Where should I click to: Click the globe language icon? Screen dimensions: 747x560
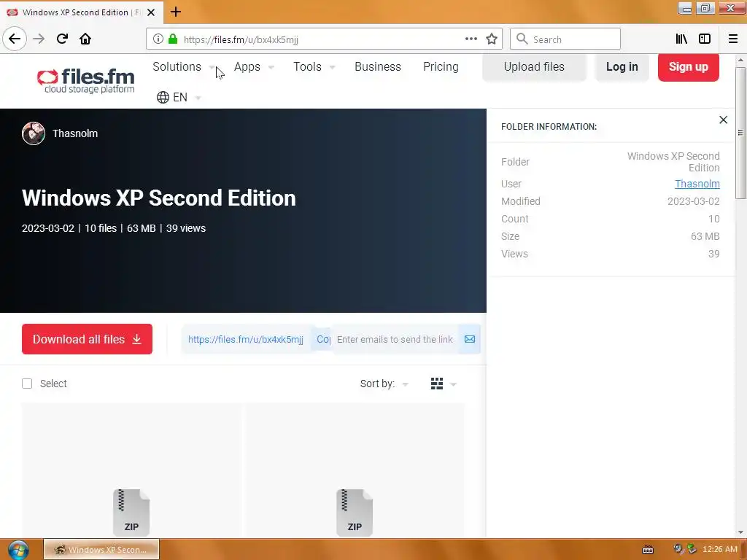[163, 97]
